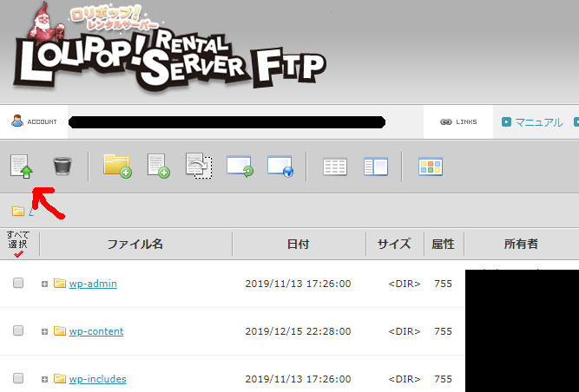Image resolution: width=579 pixels, height=392 pixels.
Task: Open the colorful thumbnail grid view icon
Action: click(x=431, y=167)
